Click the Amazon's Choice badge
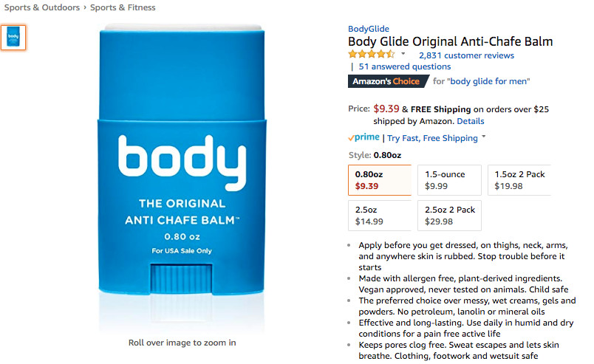 385,81
